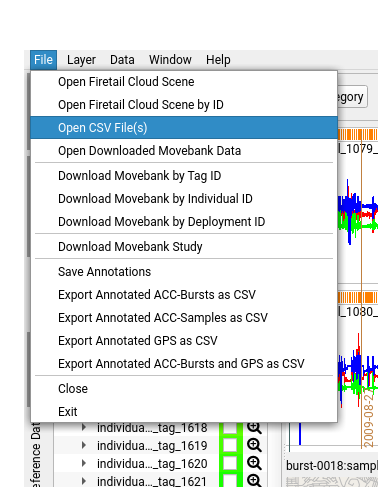This screenshot has height=487, width=378.
Task: Expand the individua..._tag_1619 tree node
Action: point(84,445)
